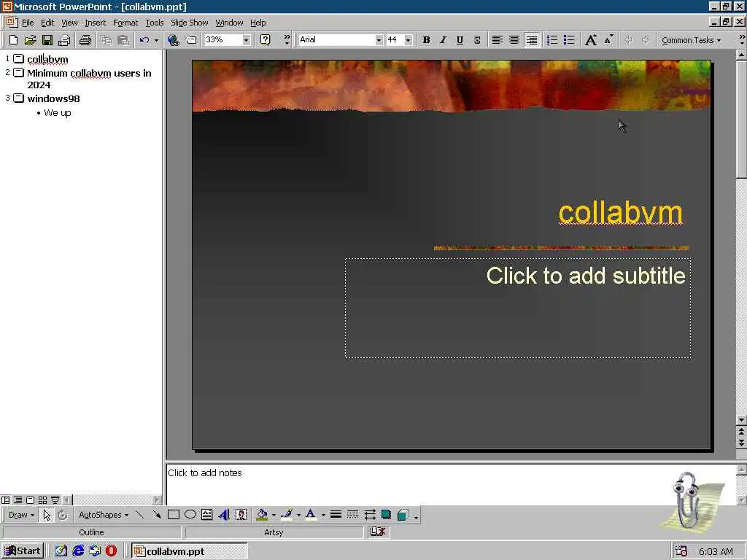Click the 'We up' bullet text
The image size is (747, 560).
[57, 113]
